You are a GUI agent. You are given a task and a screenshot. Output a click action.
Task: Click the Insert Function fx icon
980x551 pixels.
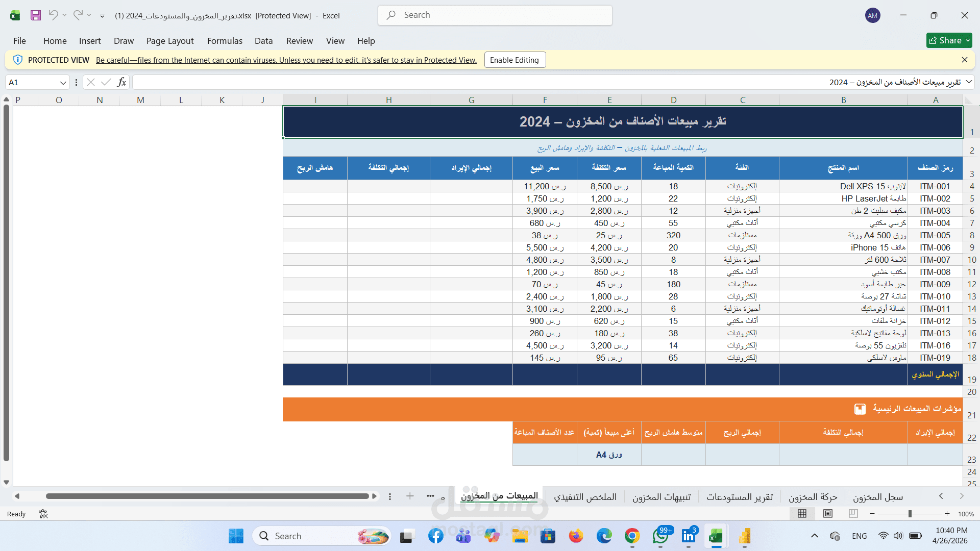point(121,82)
